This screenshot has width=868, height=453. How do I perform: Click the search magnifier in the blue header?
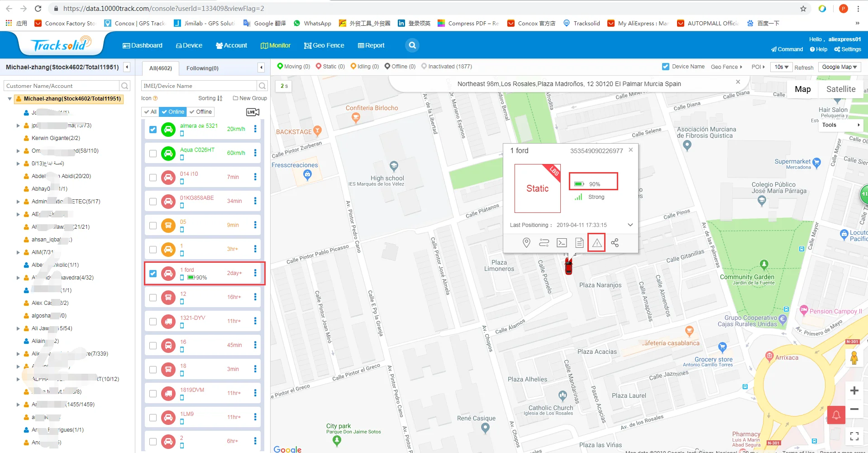tap(412, 45)
